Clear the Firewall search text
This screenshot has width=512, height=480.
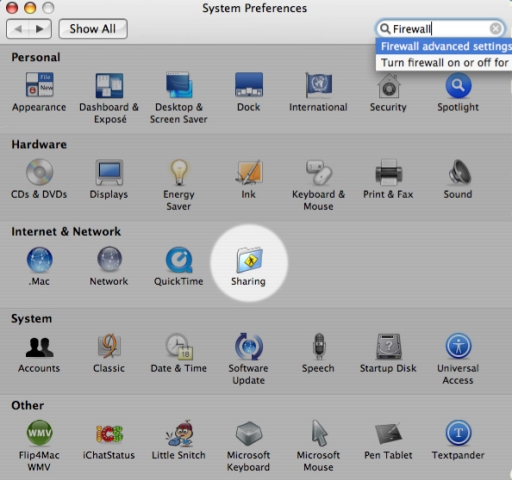(x=496, y=29)
